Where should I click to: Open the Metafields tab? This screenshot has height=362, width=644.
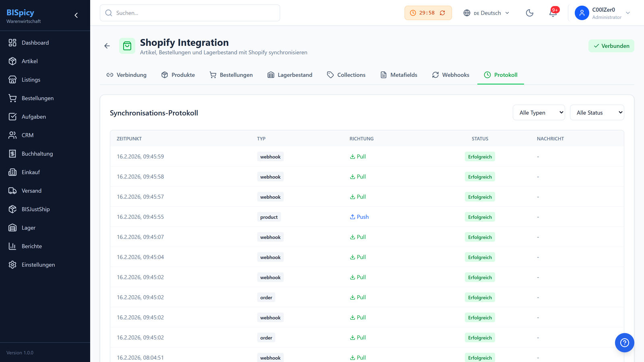(399, 75)
